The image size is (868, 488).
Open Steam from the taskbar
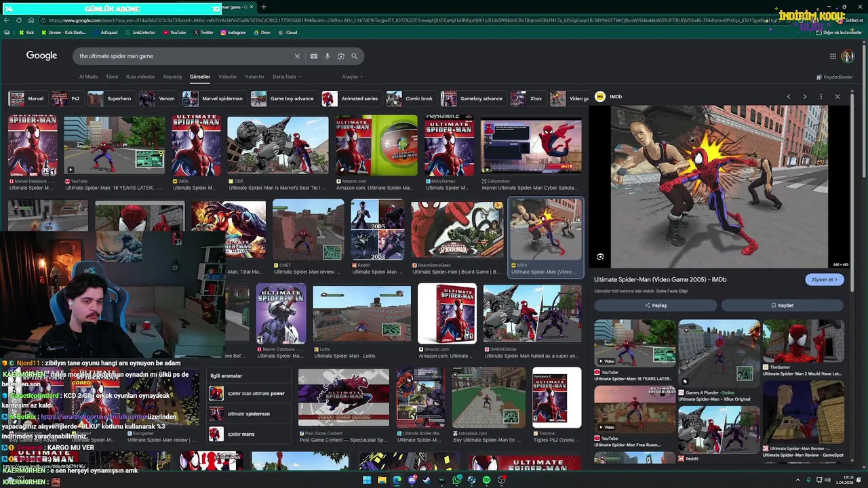(427, 480)
